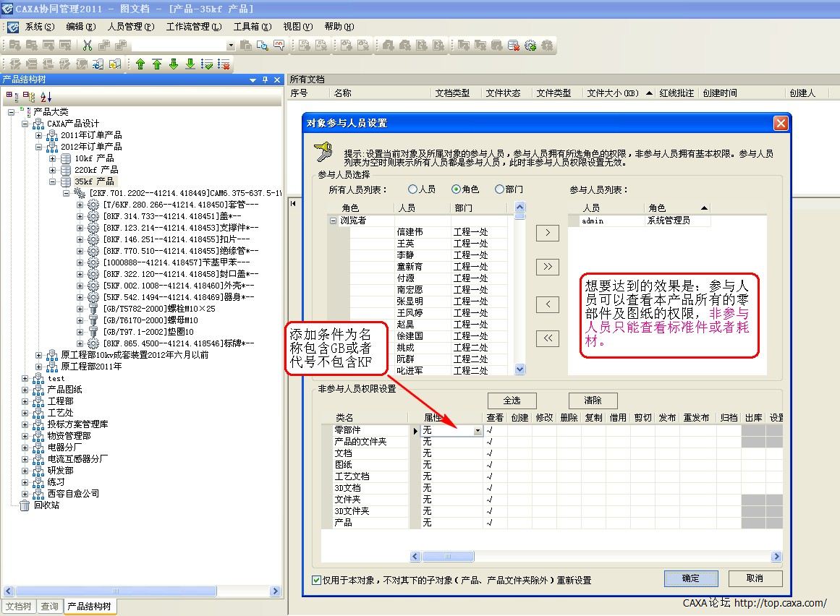840x616 pixels.
Task: Click the green move-down arrow icon
Action: [x=174, y=64]
